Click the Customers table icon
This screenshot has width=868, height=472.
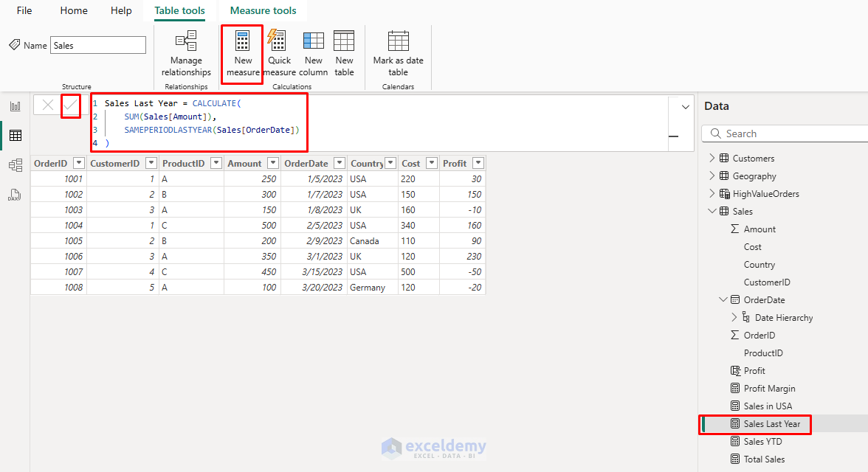724,159
